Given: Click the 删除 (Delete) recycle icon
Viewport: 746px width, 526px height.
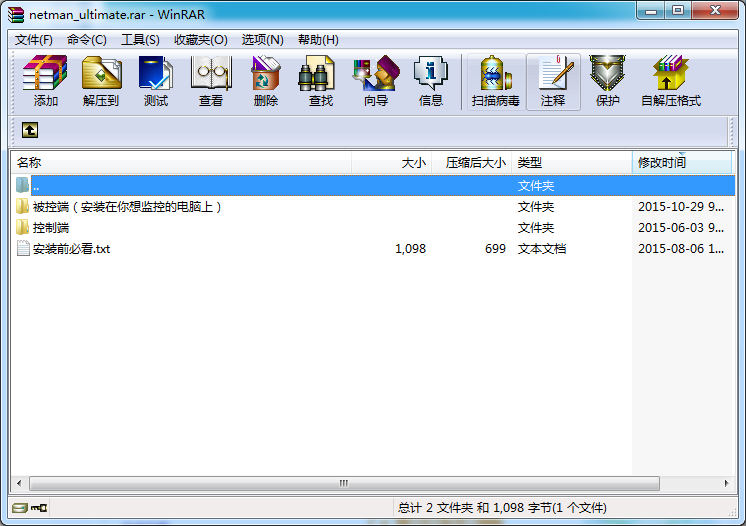Looking at the screenshot, I should (265, 81).
